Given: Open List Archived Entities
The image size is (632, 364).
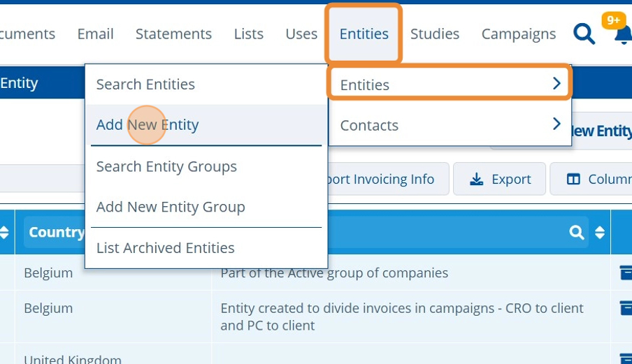Looking at the screenshot, I should point(165,248).
